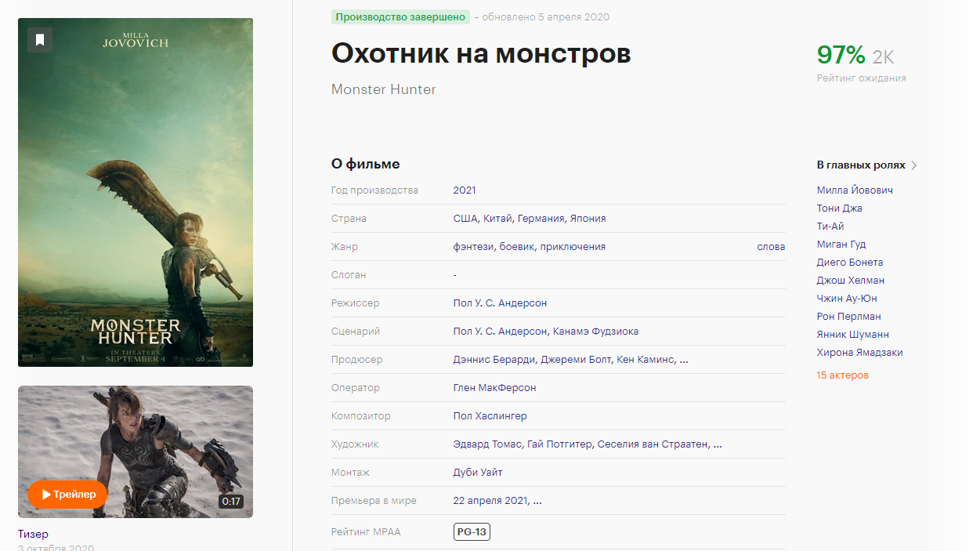Expand the В главных ролях cast chevron
The image size is (980, 551).
coord(914,165)
